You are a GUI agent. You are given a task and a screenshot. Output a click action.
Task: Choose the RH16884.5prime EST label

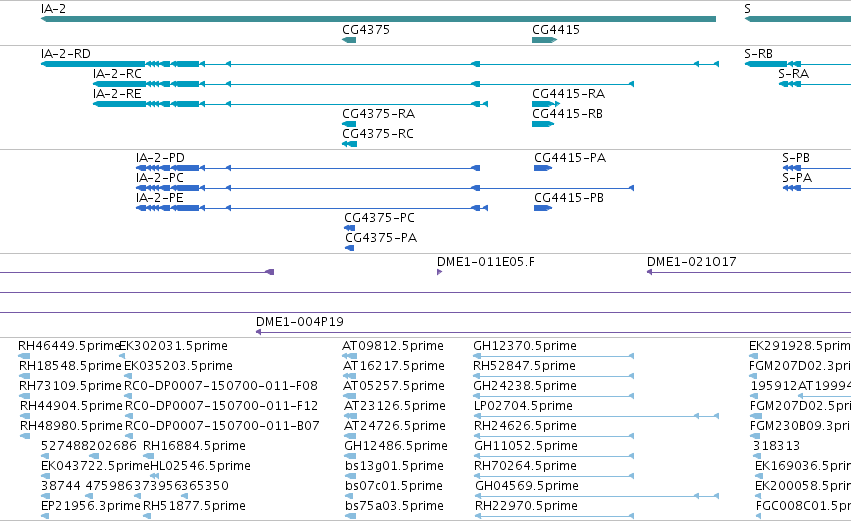click(194, 447)
